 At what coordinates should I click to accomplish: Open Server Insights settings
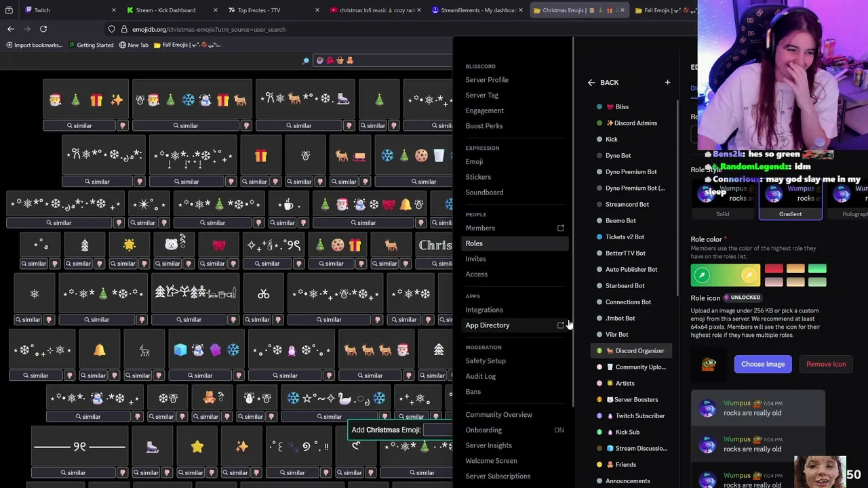489,445
